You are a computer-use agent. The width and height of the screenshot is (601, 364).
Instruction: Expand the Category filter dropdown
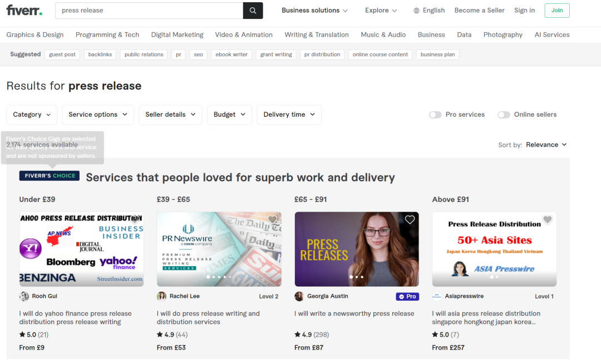pos(32,115)
